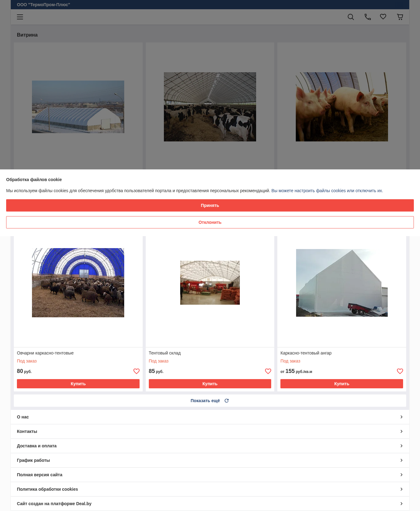This screenshot has width=420, height=511.
Task: Open cookie settings link in banner
Action: [x=327, y=191]
